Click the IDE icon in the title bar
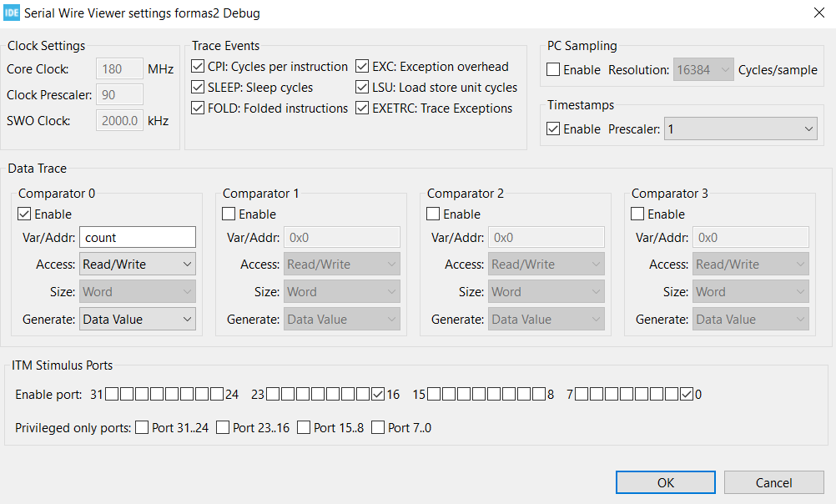 [11, 13]
